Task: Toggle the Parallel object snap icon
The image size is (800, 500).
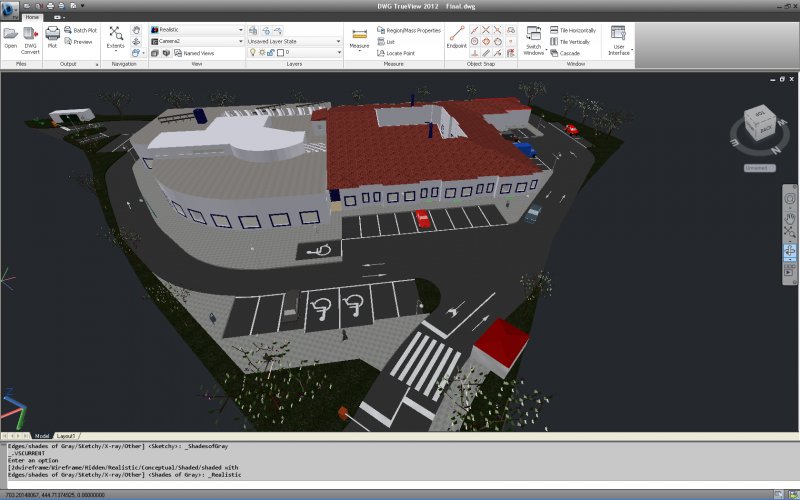Action: pyautogui.click(x=486, y=53)
